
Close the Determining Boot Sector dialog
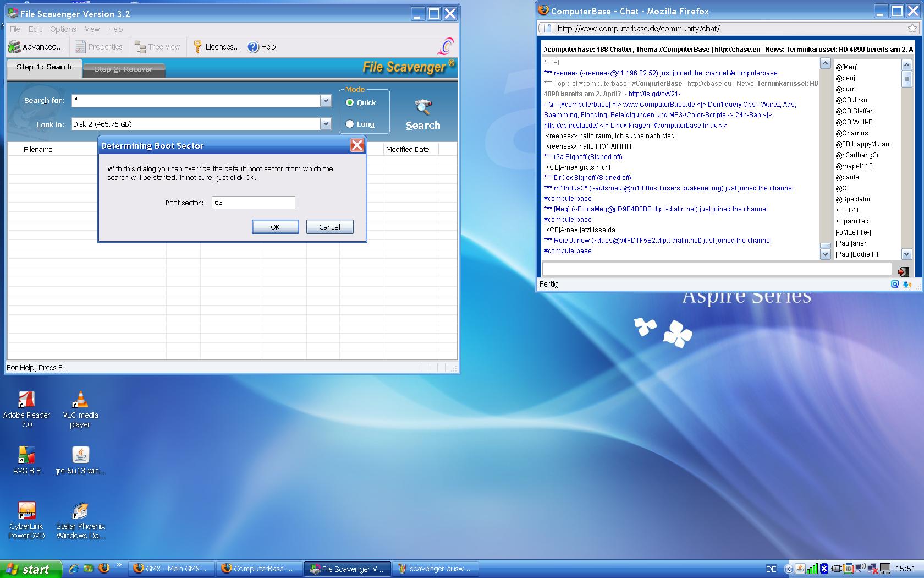[357, 145]
